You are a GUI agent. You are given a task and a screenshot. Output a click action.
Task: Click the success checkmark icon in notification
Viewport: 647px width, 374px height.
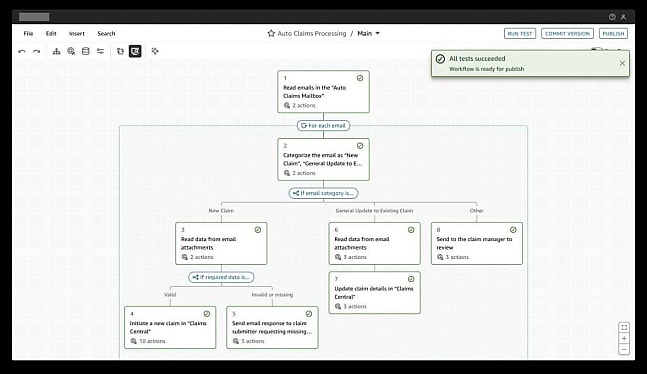(x=440, y=59)
